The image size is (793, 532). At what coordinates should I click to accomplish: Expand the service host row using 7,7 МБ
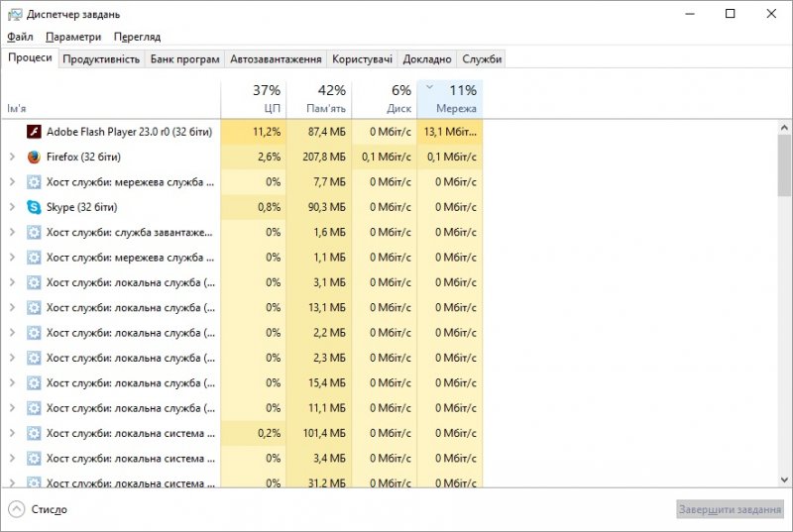click(12, 182)
